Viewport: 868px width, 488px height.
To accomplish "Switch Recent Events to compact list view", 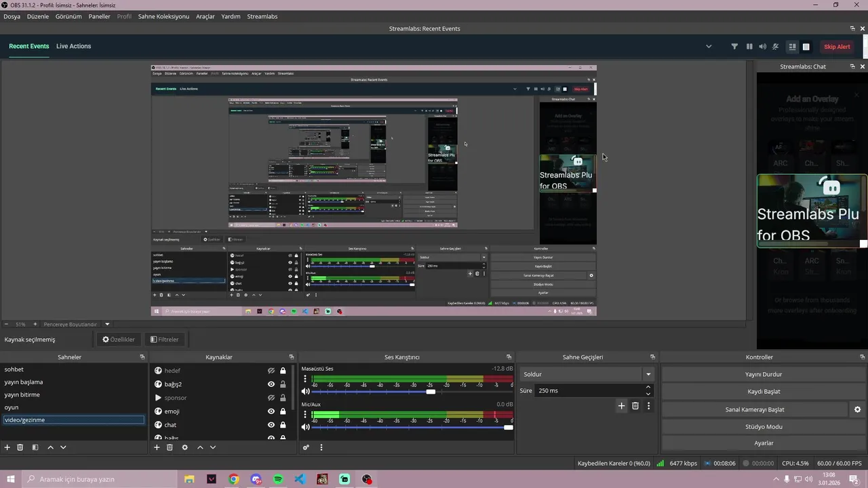I will 806,47.
